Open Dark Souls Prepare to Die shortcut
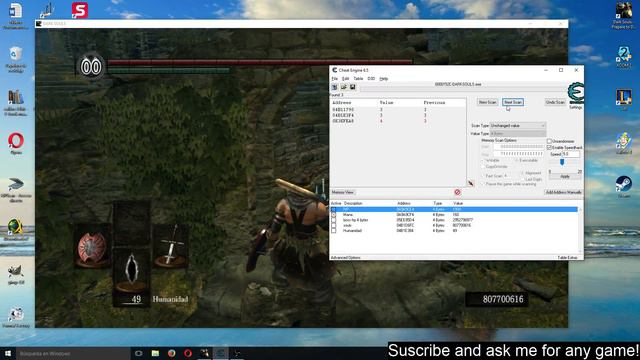 pyautogui.click(x=624, y=16)
